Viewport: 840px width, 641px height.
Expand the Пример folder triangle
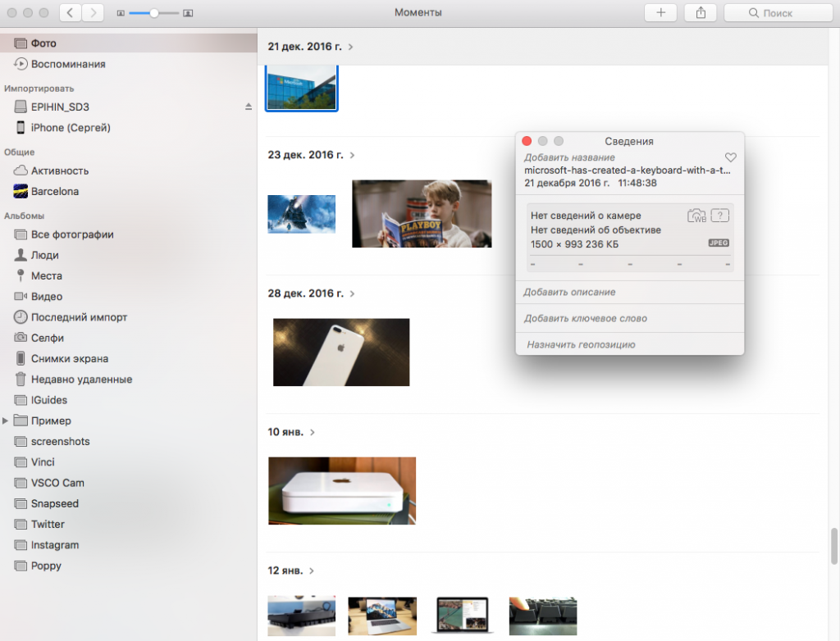click(7, 421)
